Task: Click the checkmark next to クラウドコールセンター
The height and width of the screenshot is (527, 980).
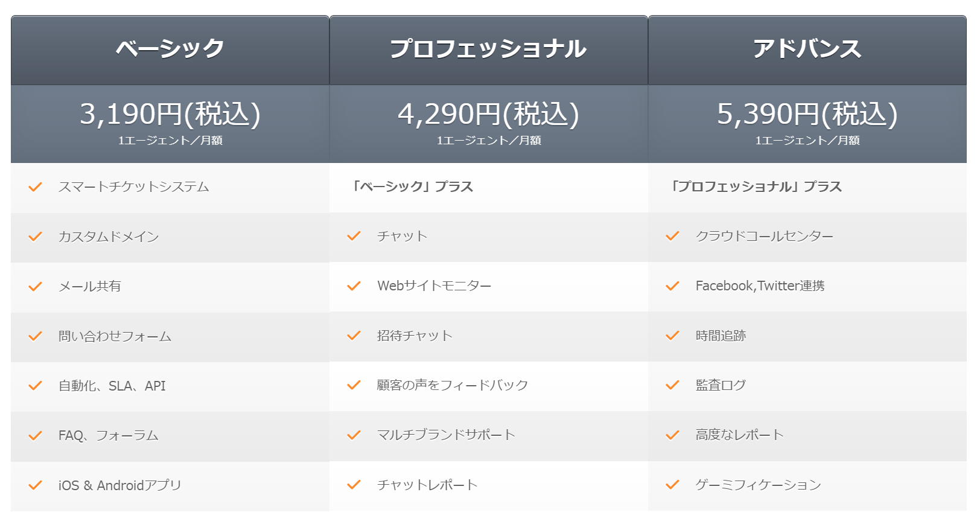Action: point(673,236)
